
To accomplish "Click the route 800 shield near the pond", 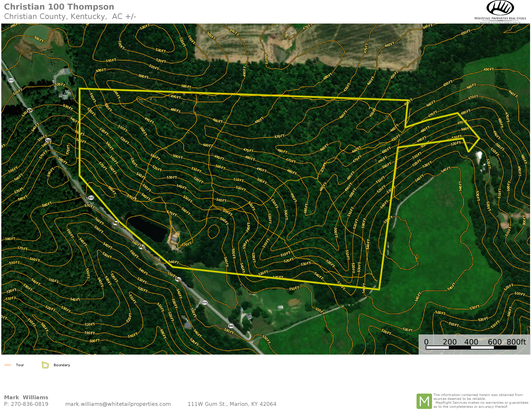I will (x=116, y=223).
